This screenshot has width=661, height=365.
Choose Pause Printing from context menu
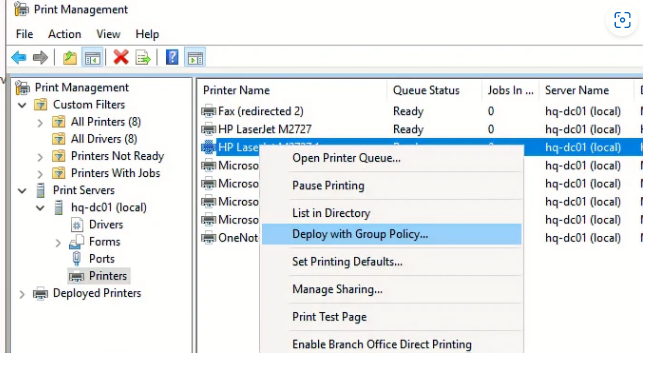(392, 185)
